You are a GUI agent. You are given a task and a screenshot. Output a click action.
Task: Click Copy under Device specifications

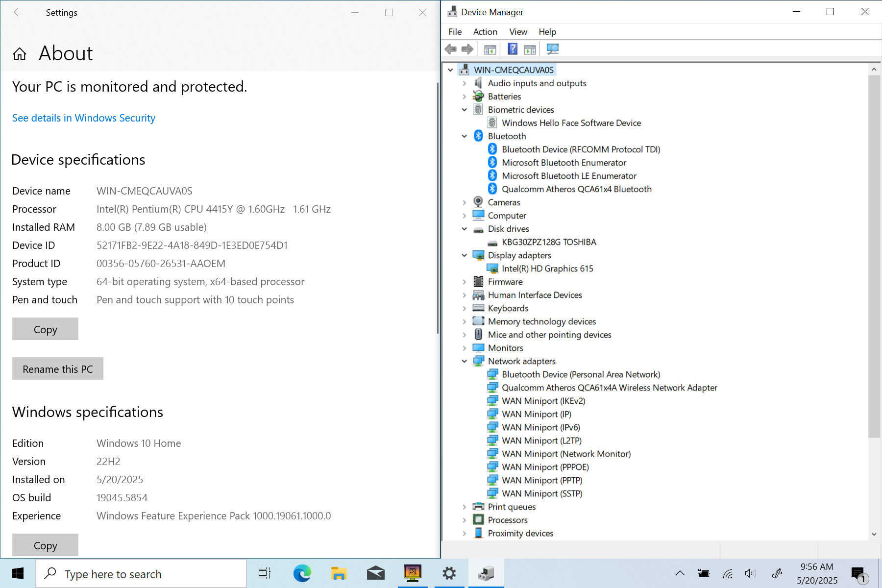(x=45, y=329)
